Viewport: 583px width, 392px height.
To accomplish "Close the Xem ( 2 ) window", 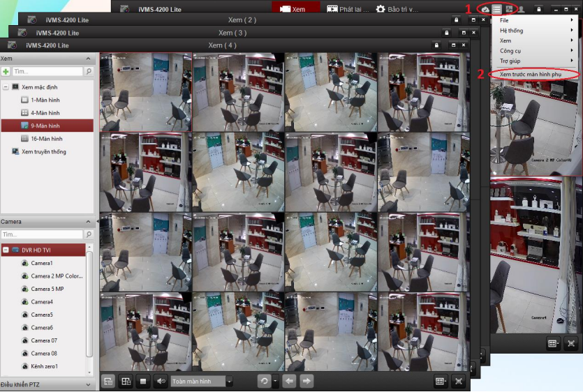I will pyautogui.click(x=483, y=20).
